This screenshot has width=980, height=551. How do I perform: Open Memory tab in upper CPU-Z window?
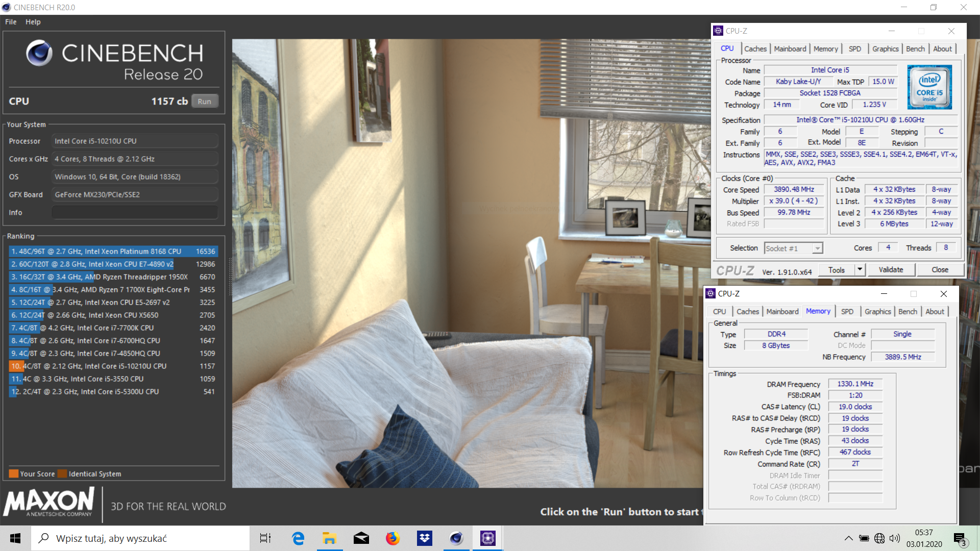[825, 48]
